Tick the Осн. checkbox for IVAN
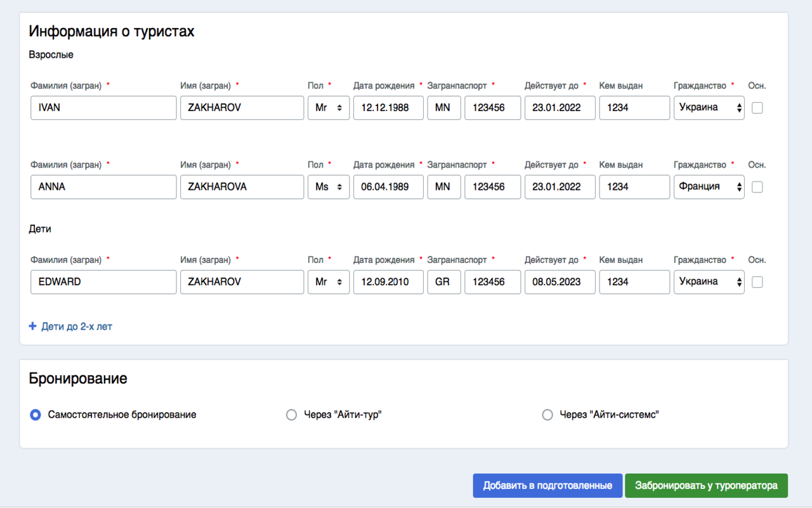 click(x=757, y=108)
